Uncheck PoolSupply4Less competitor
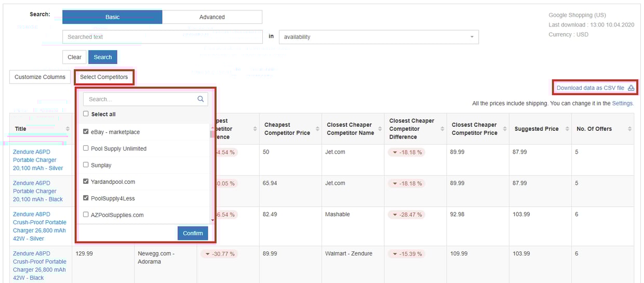The height and width of the screenshot is (283, 644). (86, 198)
